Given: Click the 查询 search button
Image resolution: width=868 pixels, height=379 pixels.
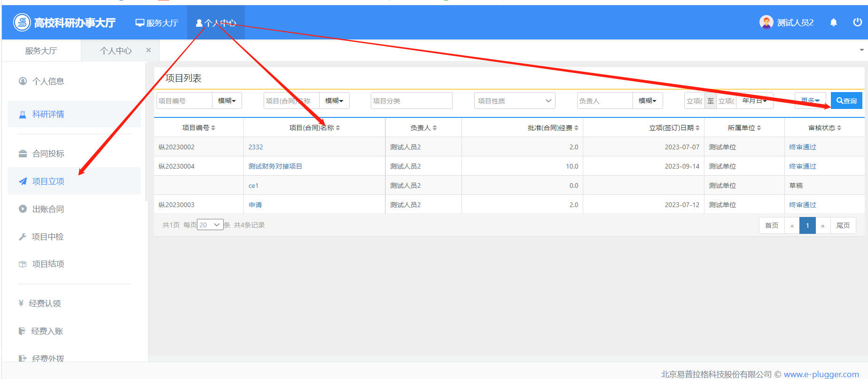Looking at the screenshot, I should (x=846, y=101).
